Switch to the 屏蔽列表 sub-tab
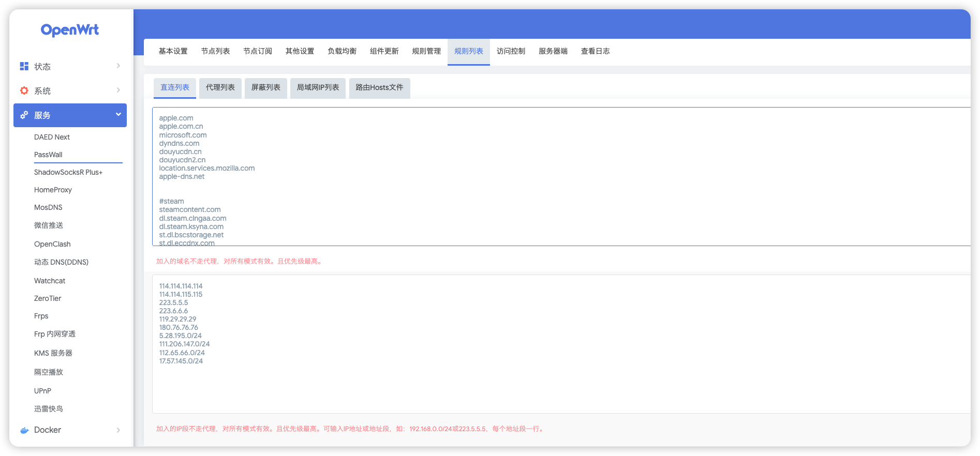980x456 pixels. point(266,88)
